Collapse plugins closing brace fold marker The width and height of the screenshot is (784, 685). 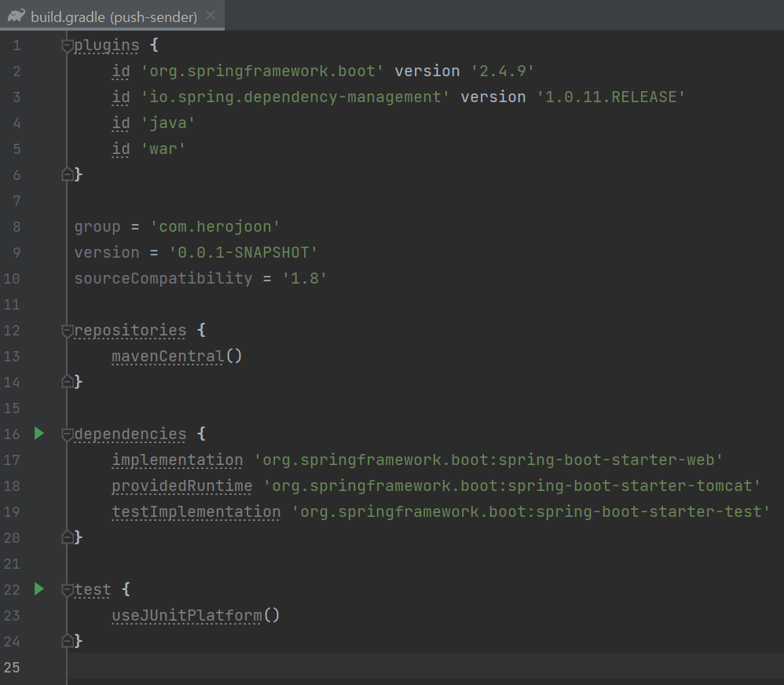tap(67, 174)
